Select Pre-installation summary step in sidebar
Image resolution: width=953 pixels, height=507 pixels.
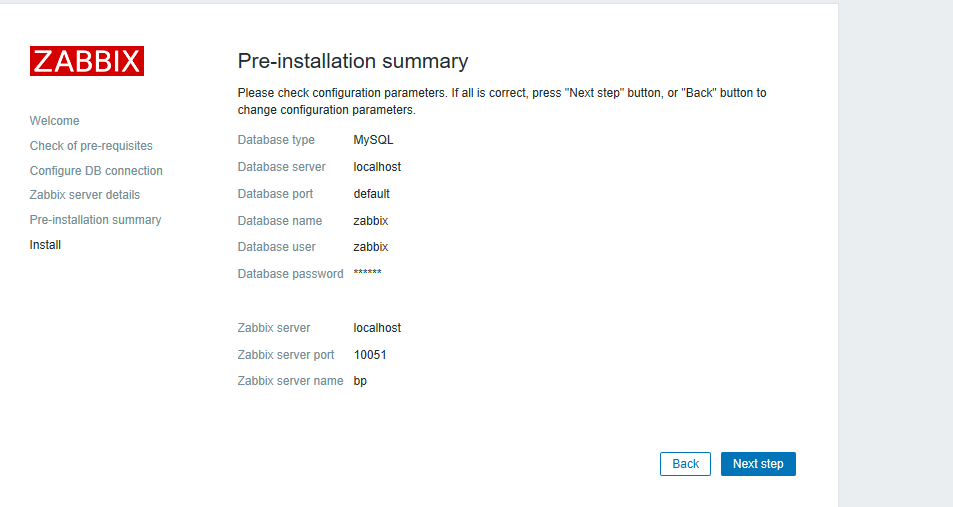(95, 219)
